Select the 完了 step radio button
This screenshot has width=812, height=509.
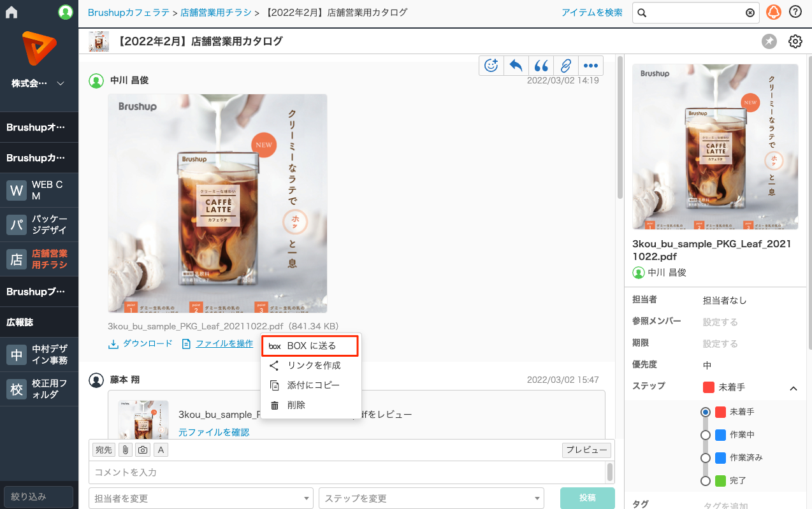click(706, 481)
